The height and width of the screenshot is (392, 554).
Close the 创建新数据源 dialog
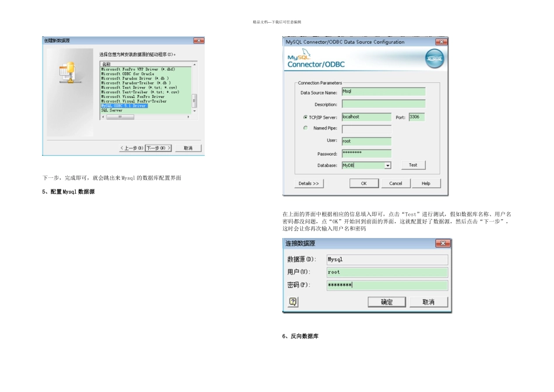click(198, 41)
